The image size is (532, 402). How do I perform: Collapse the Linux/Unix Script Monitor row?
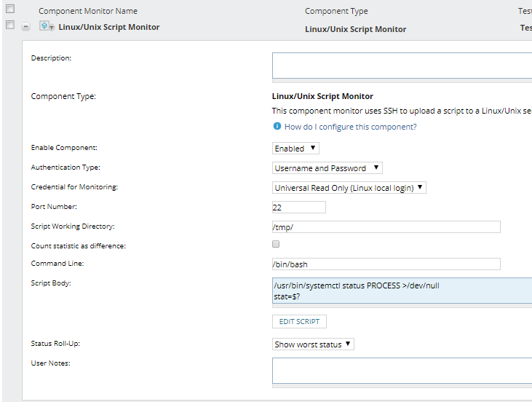(26, 26)
